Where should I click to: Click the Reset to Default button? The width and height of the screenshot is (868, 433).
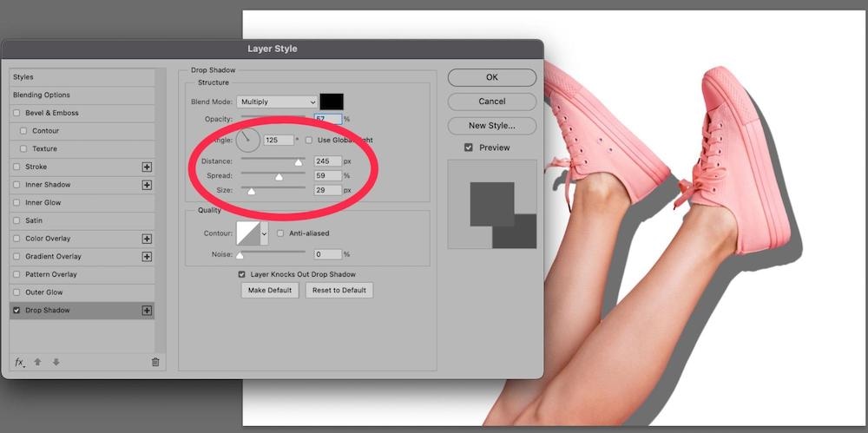click(339, 290)
